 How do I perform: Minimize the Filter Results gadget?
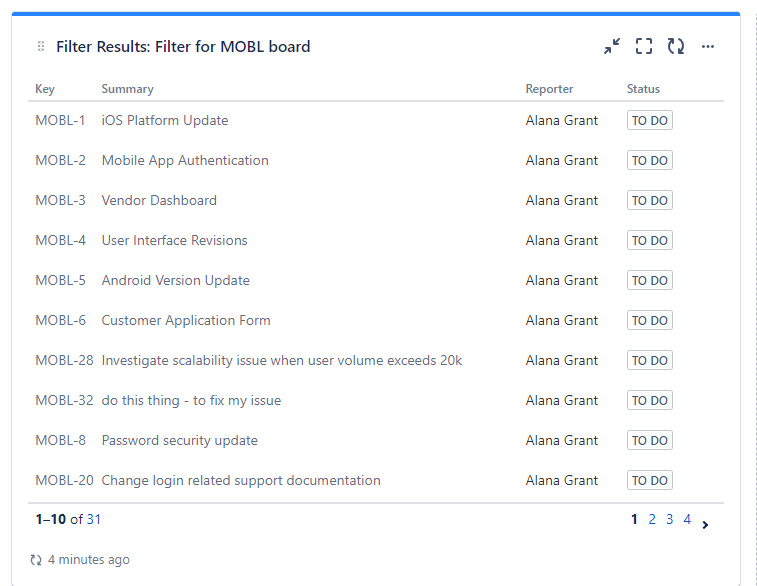coord(612,46)
